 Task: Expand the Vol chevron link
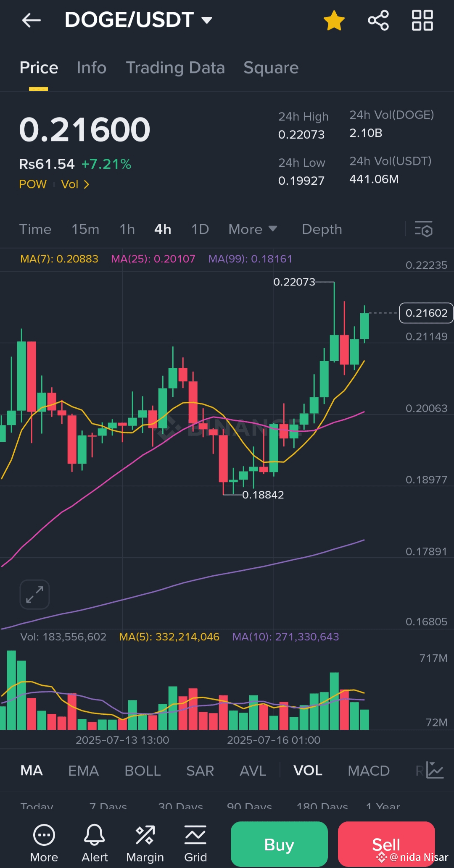pos(75,184)
